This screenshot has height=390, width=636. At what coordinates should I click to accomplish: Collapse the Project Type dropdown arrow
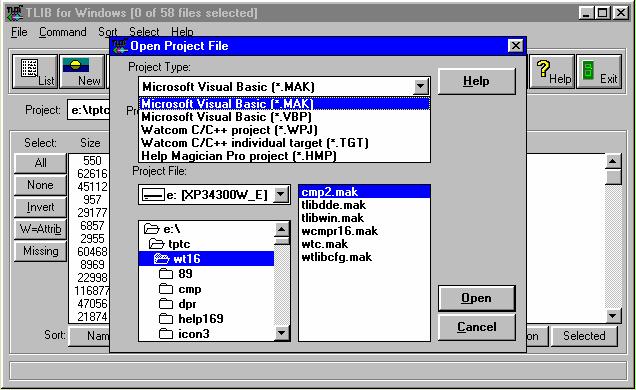pyautogui.click(x=421, y=86)
